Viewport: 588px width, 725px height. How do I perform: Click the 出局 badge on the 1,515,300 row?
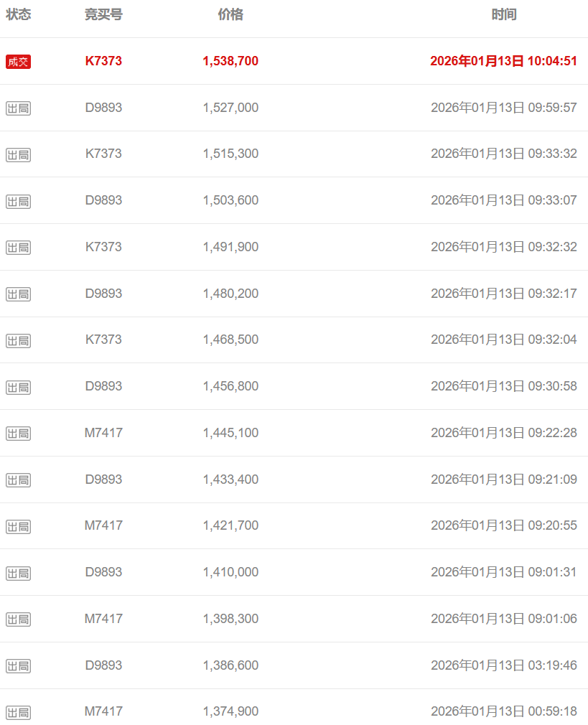[x=18, y=155]
